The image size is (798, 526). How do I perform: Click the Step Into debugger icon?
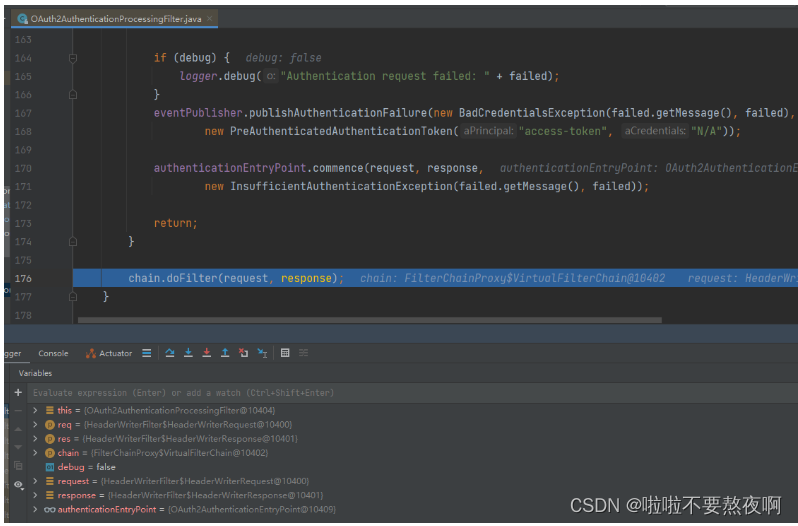188,353
